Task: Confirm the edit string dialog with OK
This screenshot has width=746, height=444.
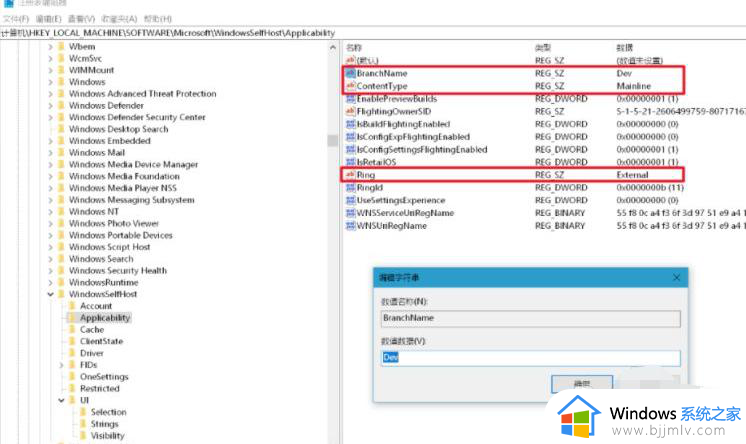Action: [582, 384]
